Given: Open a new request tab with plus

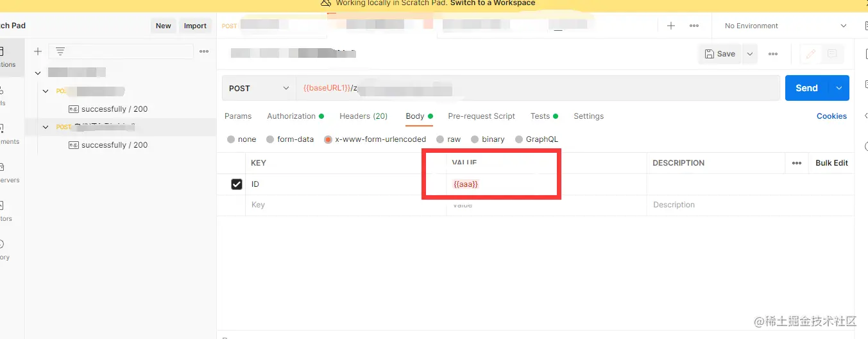Looking at the screenshot, I should point(671,26).
